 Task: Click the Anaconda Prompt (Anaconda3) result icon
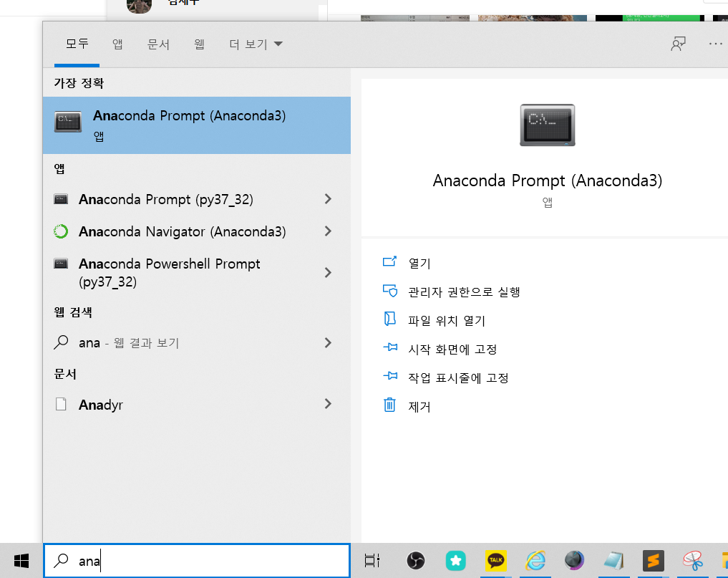point(68,122)
